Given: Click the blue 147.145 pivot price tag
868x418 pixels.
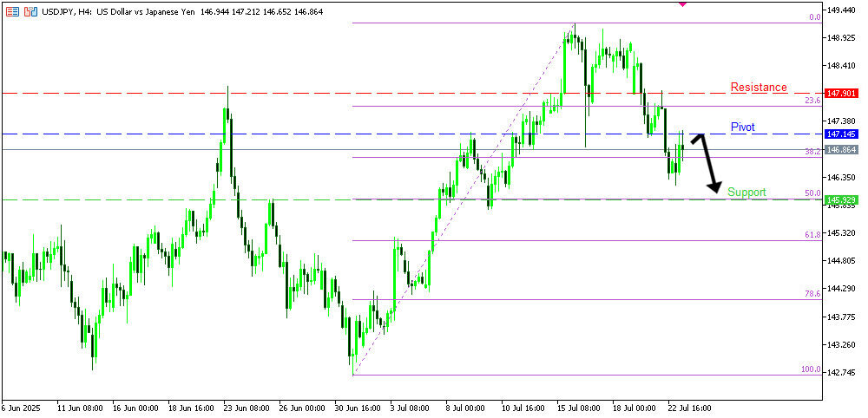Looking at the screenshot, I should point(841,134).
